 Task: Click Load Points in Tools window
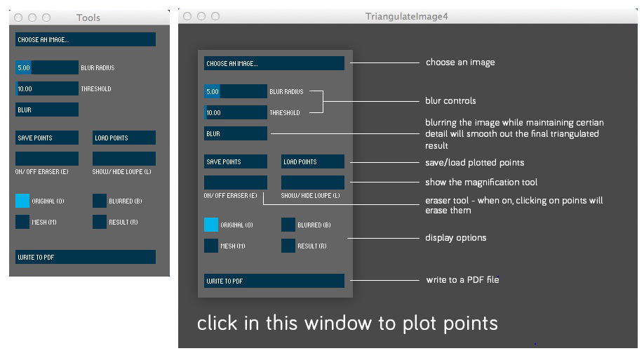pos(124,138)
